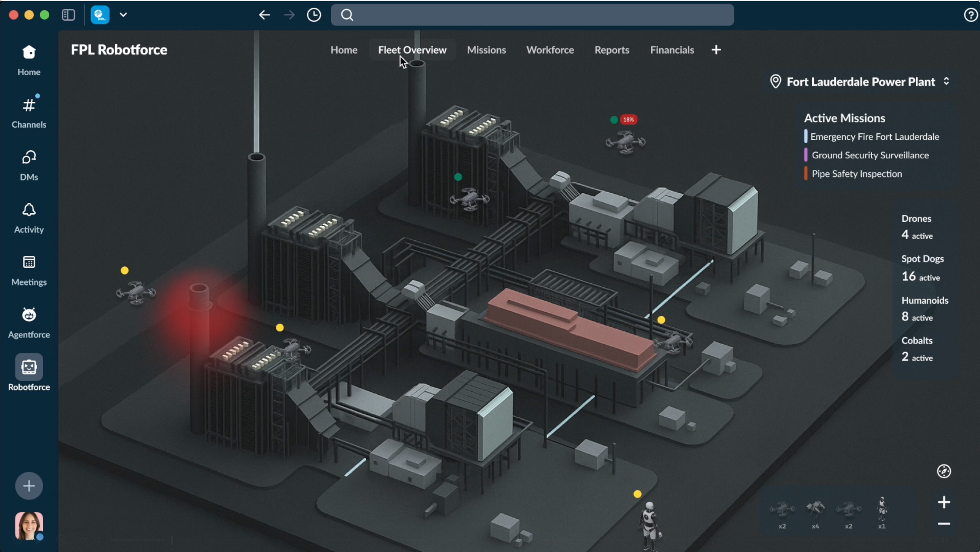The image size is (980, 552).
Task: Add a new tab with plus icon
Action: [x=716, y=50]
